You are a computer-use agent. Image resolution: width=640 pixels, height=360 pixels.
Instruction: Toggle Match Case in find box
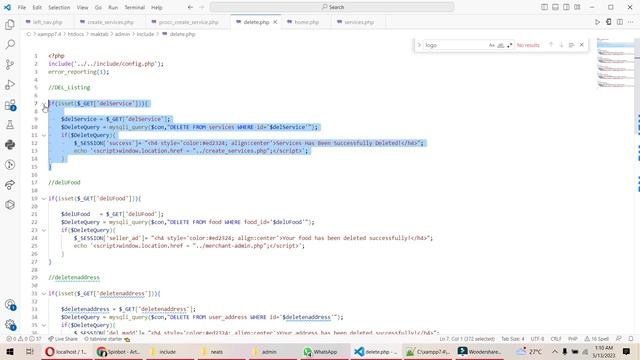pos(491,45)
